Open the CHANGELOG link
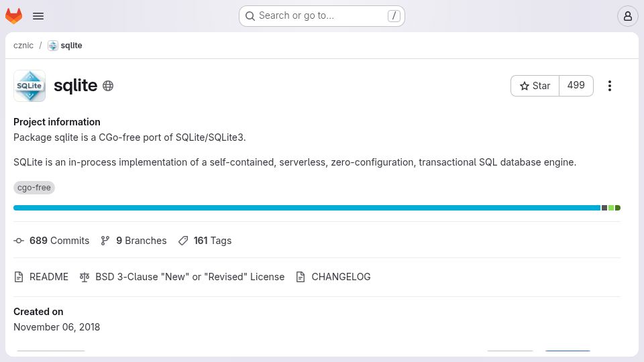This screenshot has height=362, width=644. 341,277
